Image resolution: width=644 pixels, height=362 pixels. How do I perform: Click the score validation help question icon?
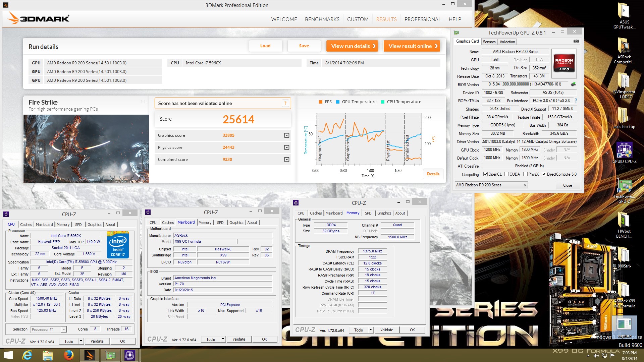pos(285,103)
